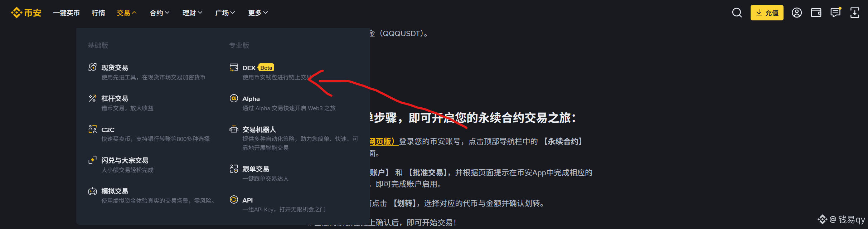Click the yellow 充值 deposit button

coord(767,13)
